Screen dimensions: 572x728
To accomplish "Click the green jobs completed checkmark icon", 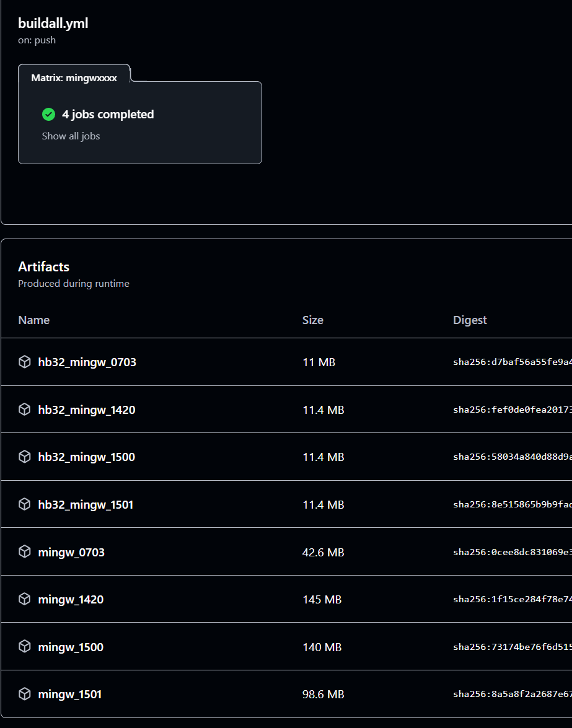I will [49, 115].
